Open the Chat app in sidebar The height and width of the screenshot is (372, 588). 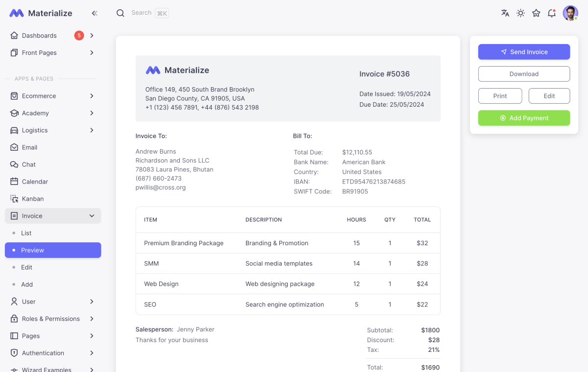29,164
